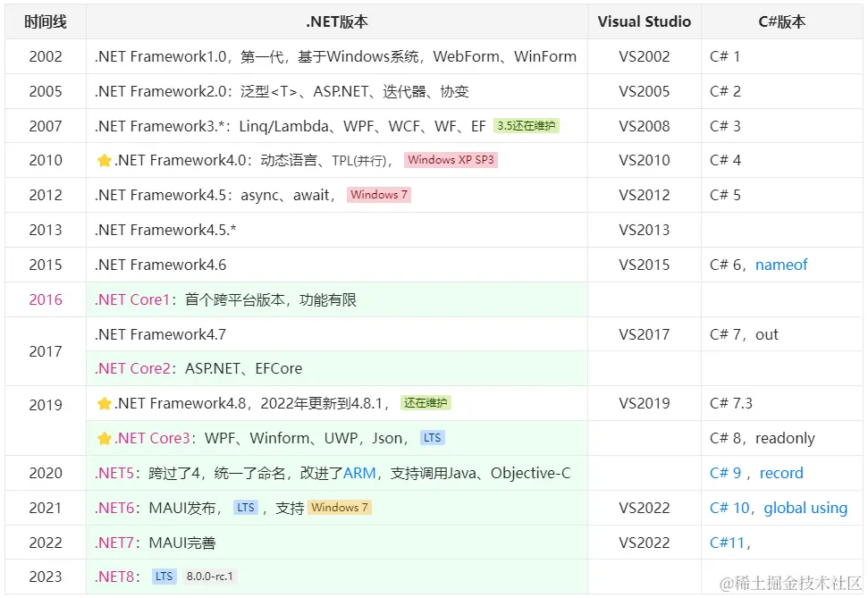Open the C# 10 link
The image size is (868, 598).
pos(729,508)
